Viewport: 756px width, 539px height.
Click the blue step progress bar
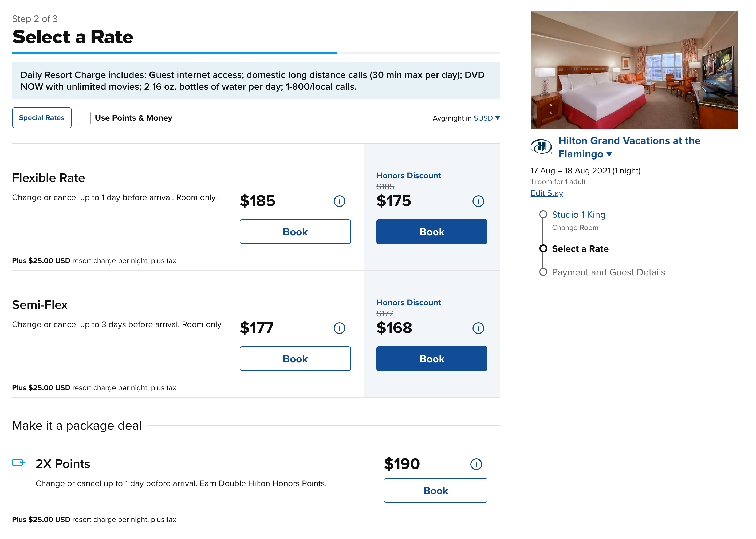(x=175, y=53)
